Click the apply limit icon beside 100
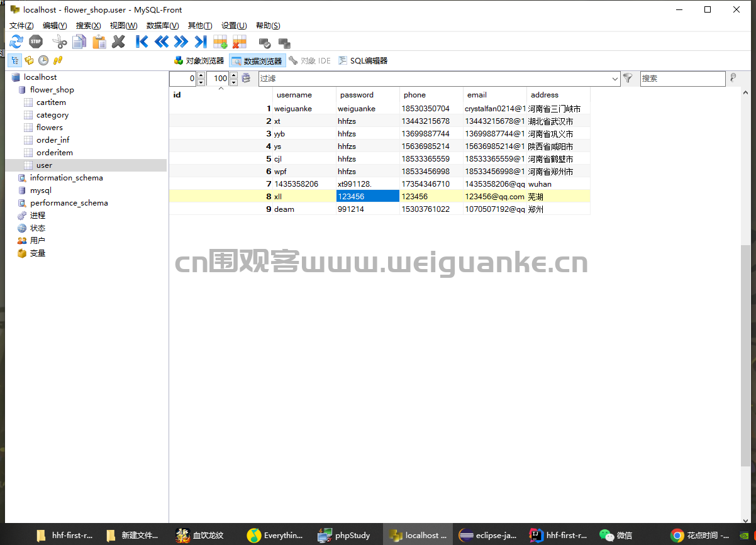The height and width of the screenshot is (545, 756). [247, 79]
